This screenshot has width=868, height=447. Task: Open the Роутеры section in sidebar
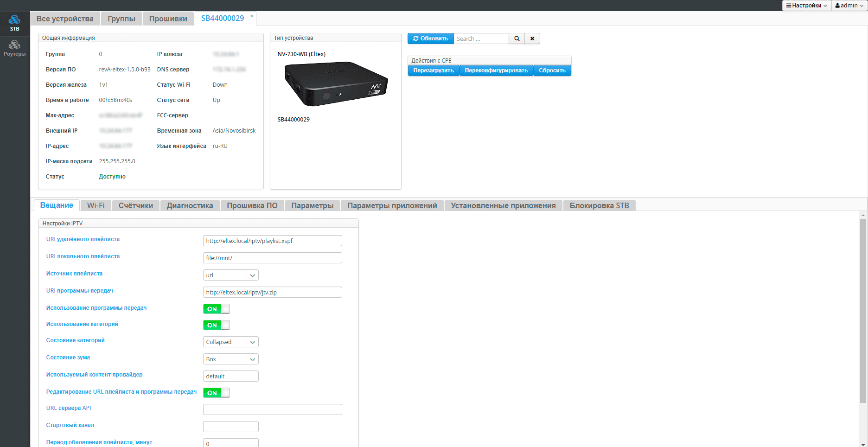pyautogui.click(x=14, y=48)
